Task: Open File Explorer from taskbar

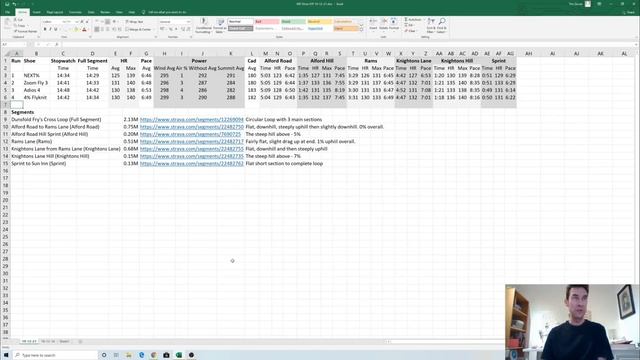Action: (x=129, y=355)
